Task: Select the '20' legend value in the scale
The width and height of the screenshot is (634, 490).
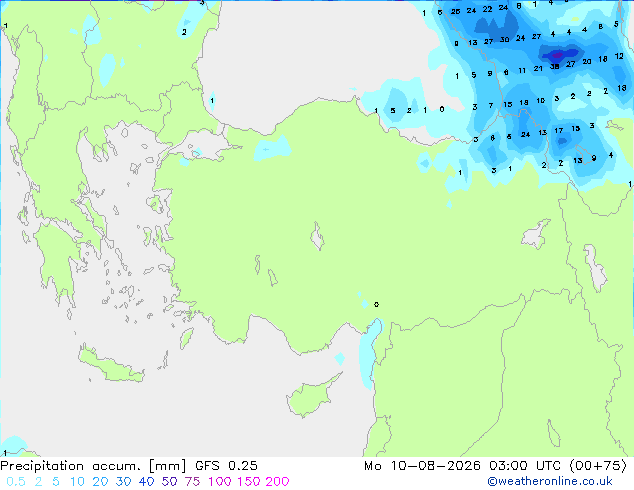Action: point(100,482)
